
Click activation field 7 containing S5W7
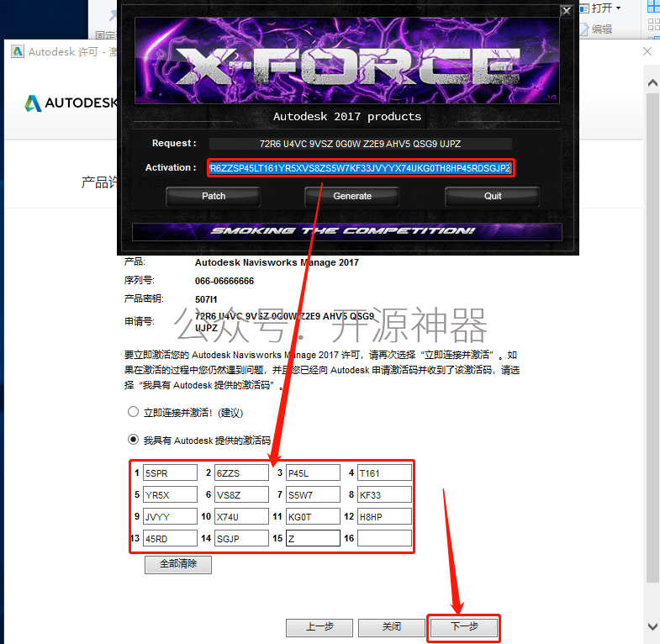point(313,494)
